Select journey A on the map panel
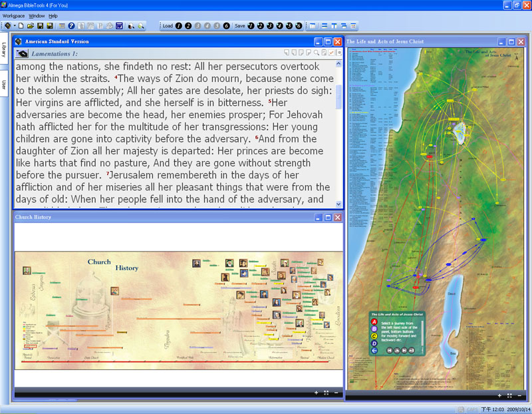This screenshot has height=414, width=532. pos(374,321)
